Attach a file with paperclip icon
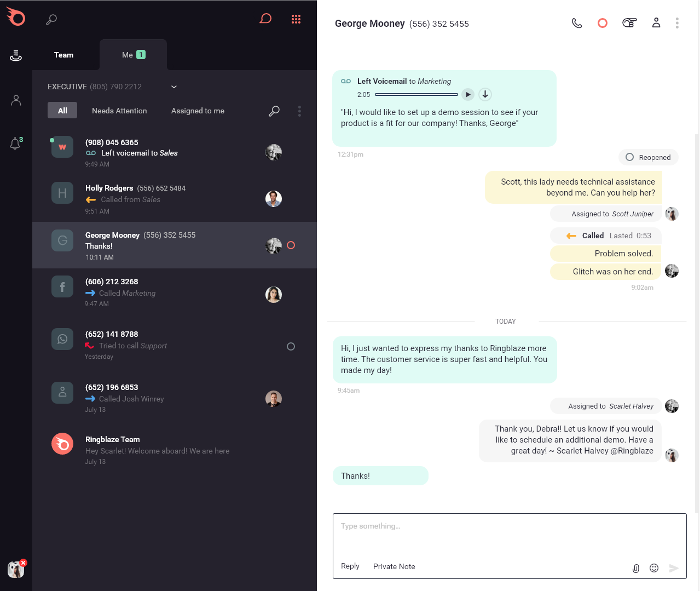700x591 pixels. 635,568
